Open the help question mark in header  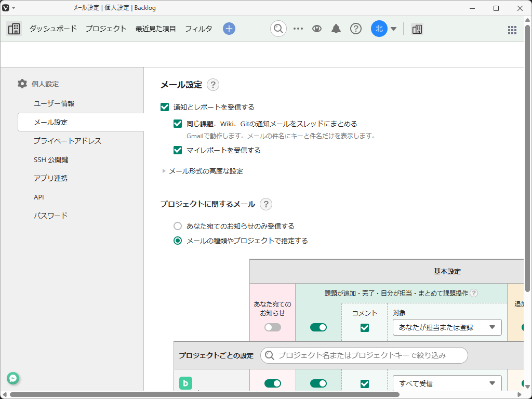(355, 29)
